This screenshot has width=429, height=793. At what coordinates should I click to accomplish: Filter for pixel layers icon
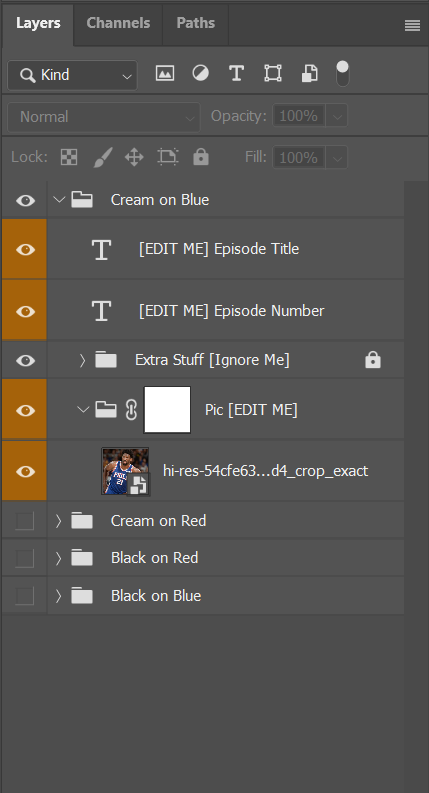pos(165,74)
